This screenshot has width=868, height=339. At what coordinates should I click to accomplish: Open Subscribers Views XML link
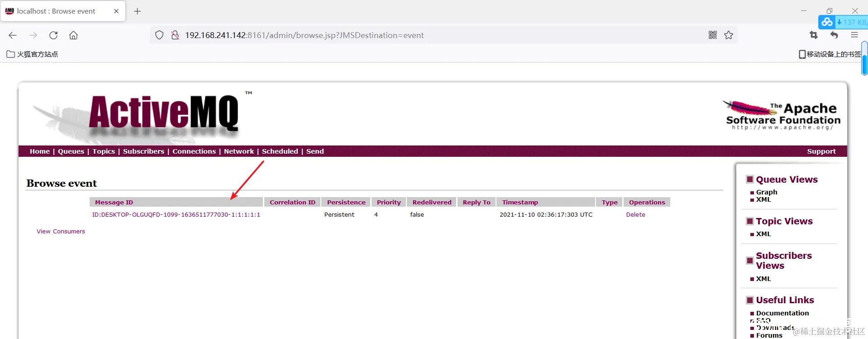tap(763, 279)
